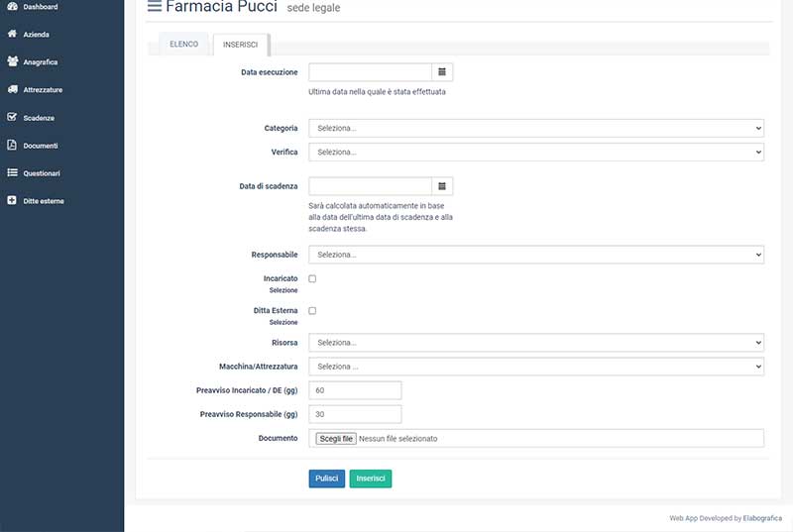The width and height of the screenshot is (793, 532).
Task: Click the 'Ultima data nella quale' hint text
Action: point(378,92)
